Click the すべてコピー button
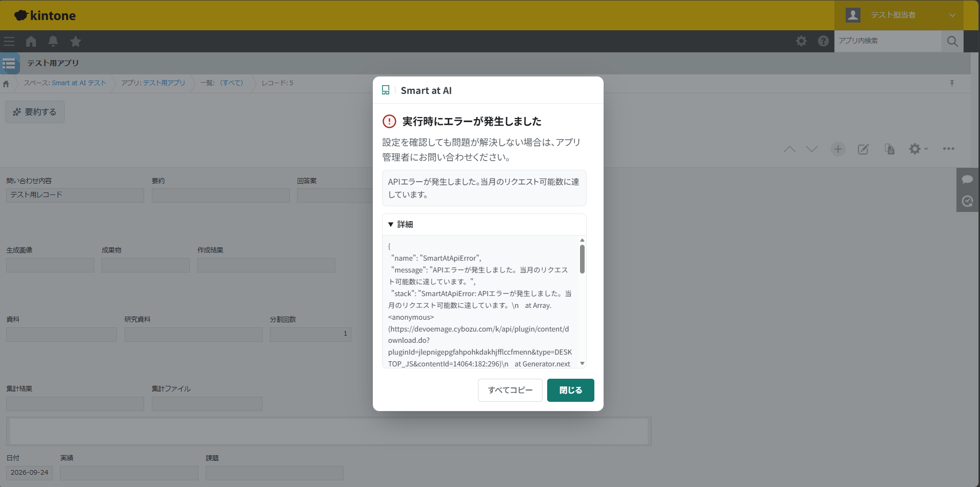This screenshot has height=487, width=980. [x=510, y=390]
